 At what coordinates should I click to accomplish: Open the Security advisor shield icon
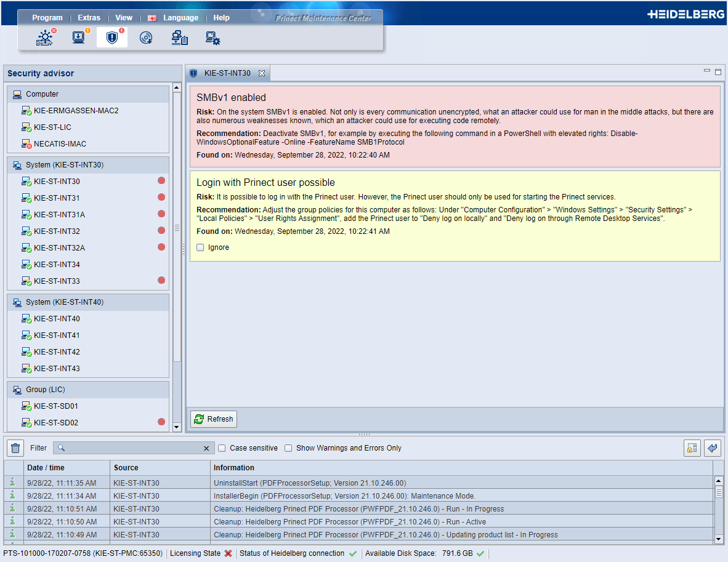click(x=111, y=37)
